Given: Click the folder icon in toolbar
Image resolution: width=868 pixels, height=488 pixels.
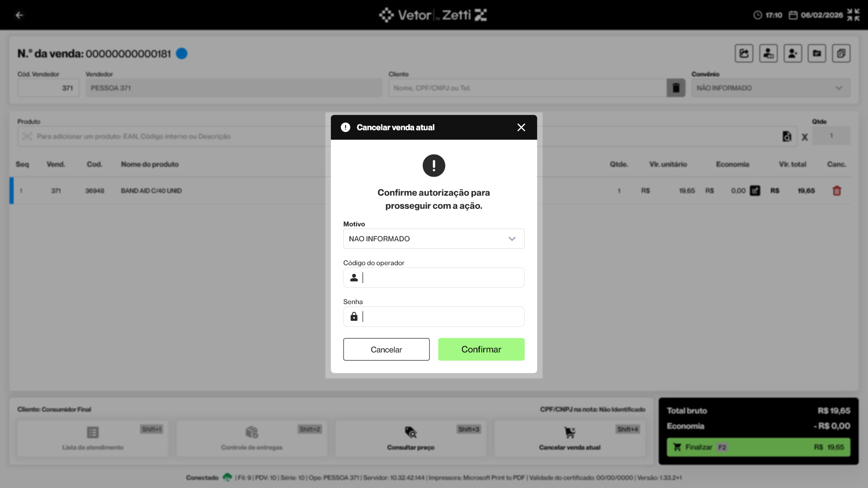Looking at the screenshot, I should (x=816, y=53).
